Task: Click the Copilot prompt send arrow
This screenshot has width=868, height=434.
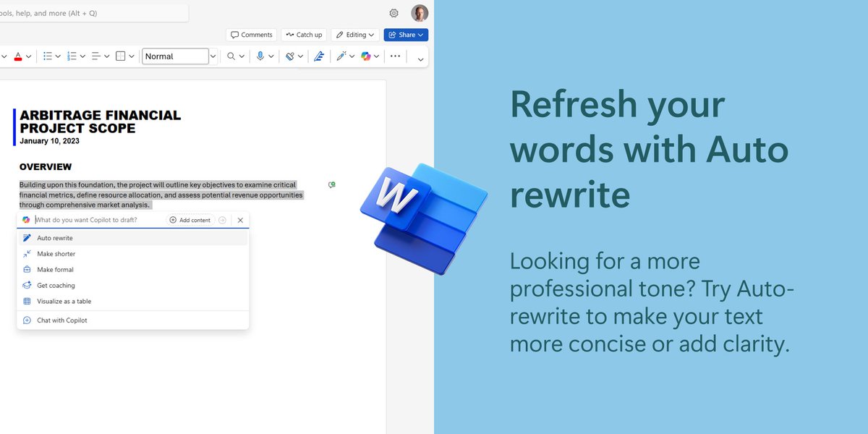Action: (223, 220)
